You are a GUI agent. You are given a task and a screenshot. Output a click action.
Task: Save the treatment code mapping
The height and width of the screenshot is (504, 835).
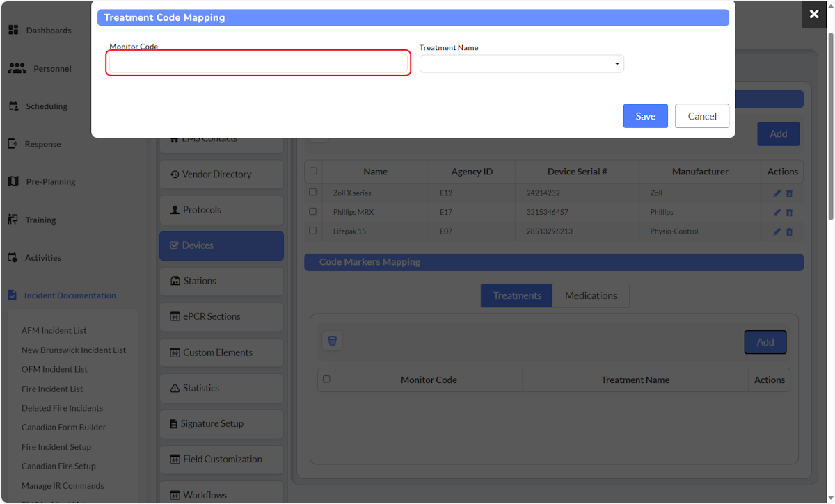pyautogui.click(x=645, y=116)
